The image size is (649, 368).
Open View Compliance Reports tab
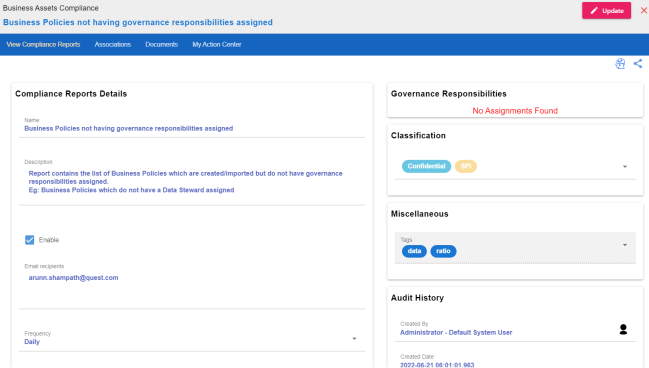tap(43, 44)
